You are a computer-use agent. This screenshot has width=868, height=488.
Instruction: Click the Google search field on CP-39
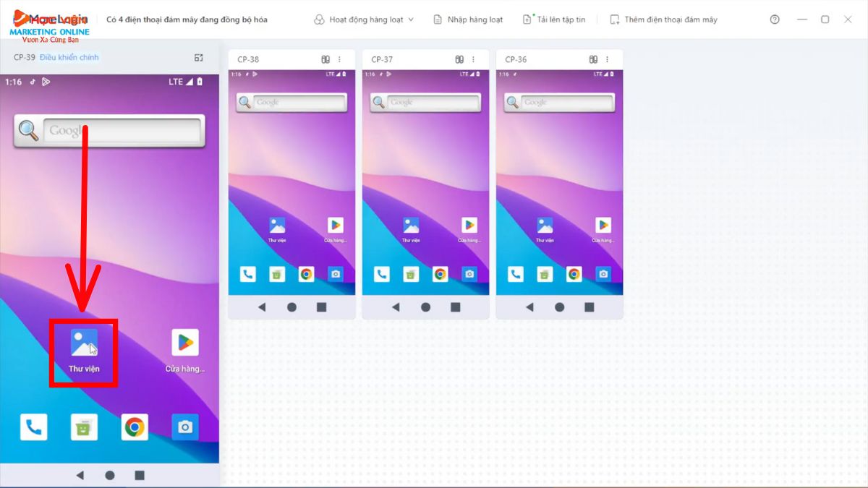pos(122,131)
